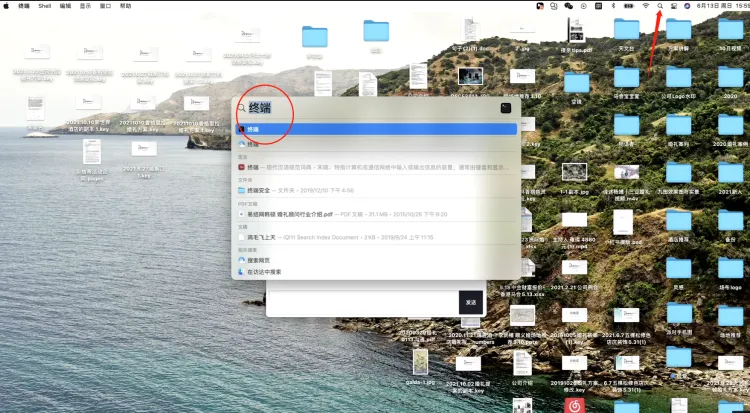Select the 灵感 desktop folder

(x=679, y=273)
